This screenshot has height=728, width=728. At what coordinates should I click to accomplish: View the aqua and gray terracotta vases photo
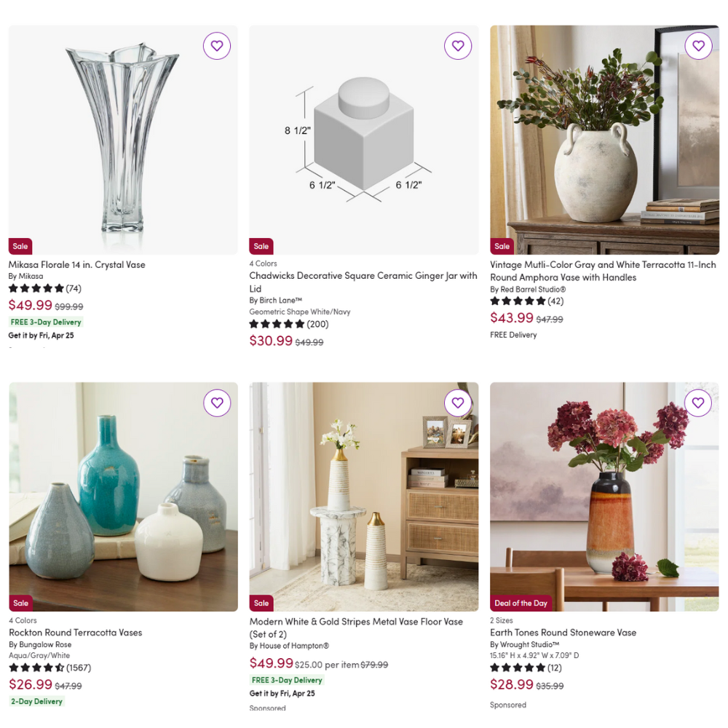123,496
